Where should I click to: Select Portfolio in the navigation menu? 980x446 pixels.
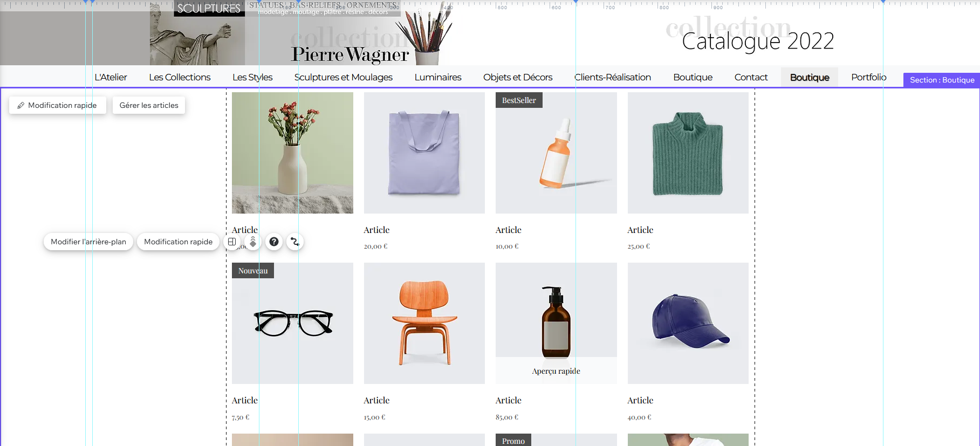pos(868,77)
